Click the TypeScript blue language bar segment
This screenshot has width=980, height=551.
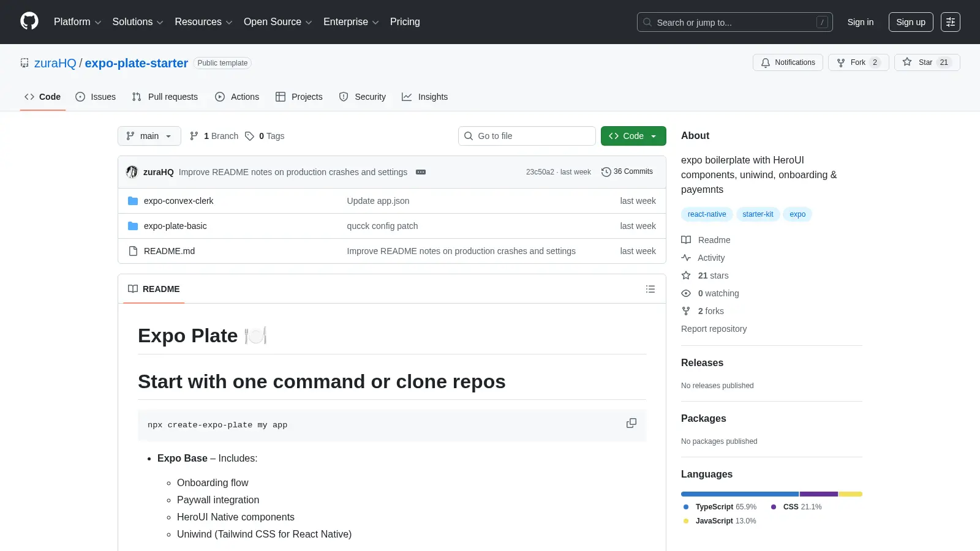click(x=740, y=494)
